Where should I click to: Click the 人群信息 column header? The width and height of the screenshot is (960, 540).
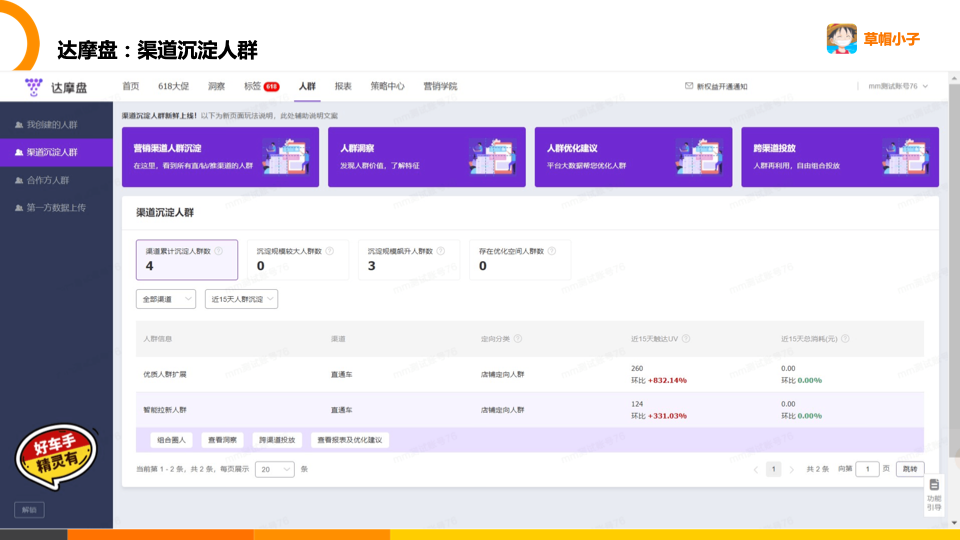[157, 339]
